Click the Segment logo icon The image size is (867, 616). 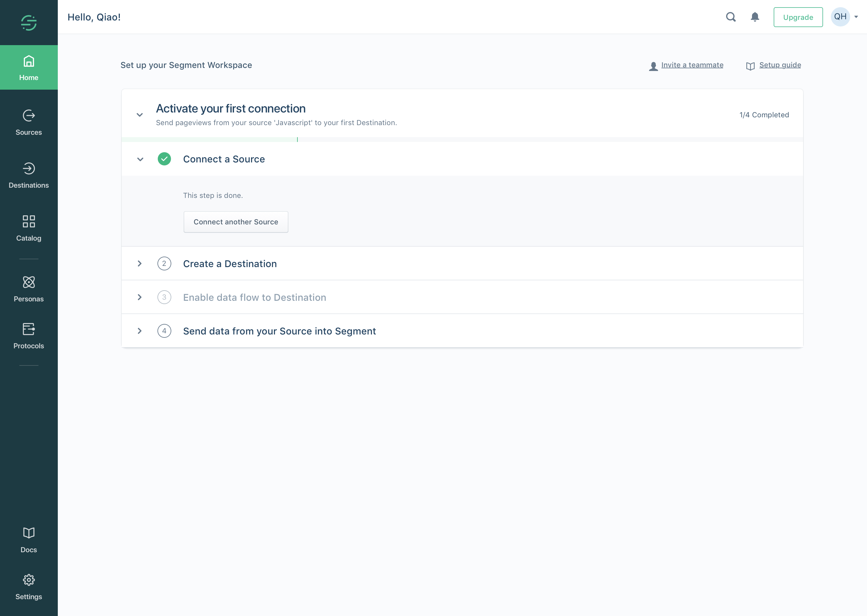29,23
